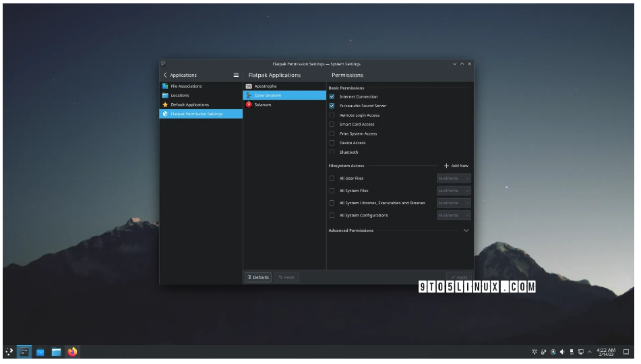Open read/write dropdown for All User Files
The image size is (641, 364).
pos(454,179)
